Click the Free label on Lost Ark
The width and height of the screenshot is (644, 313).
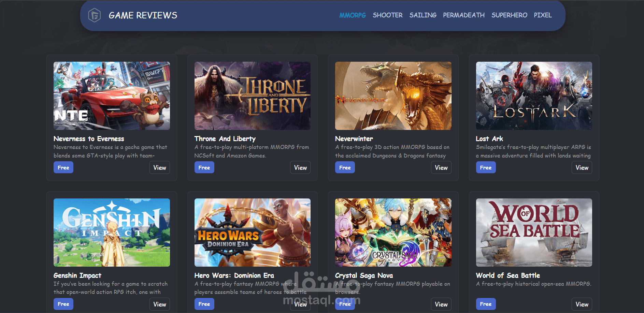(486, 167)
